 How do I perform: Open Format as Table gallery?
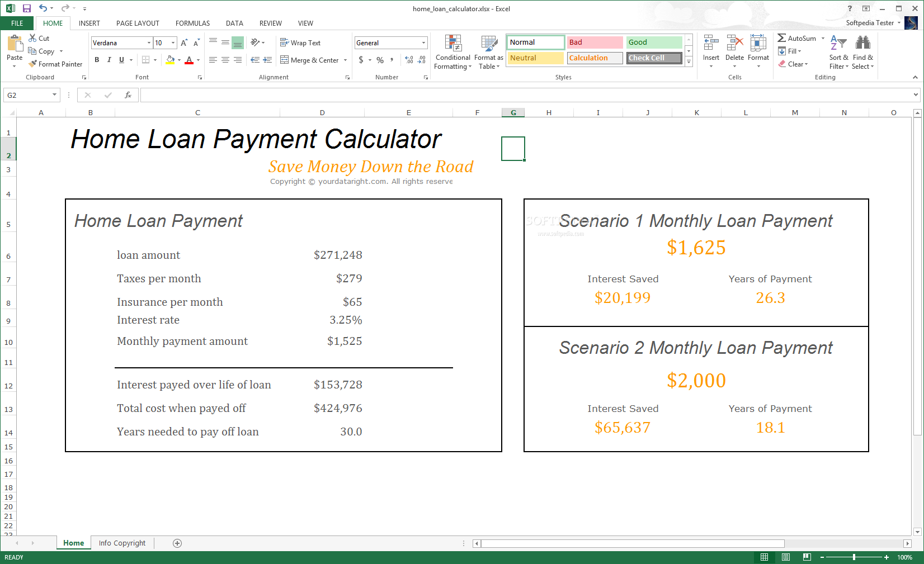click(489, 52)
